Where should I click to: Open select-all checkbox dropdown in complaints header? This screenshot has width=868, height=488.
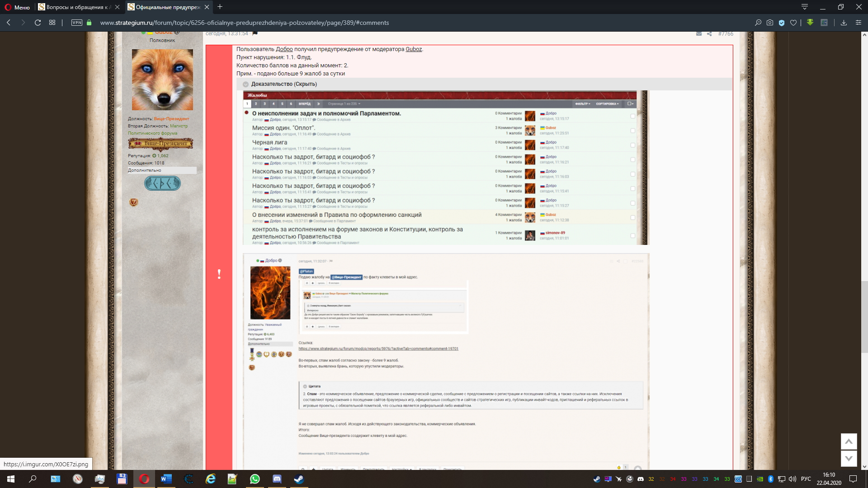tap(630, 104)
